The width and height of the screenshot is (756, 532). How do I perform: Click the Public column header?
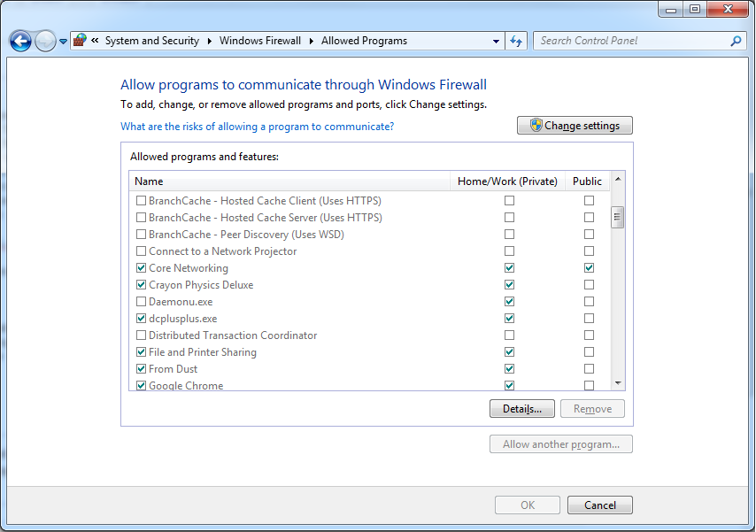pyautogui.click(x=587, y=181)
